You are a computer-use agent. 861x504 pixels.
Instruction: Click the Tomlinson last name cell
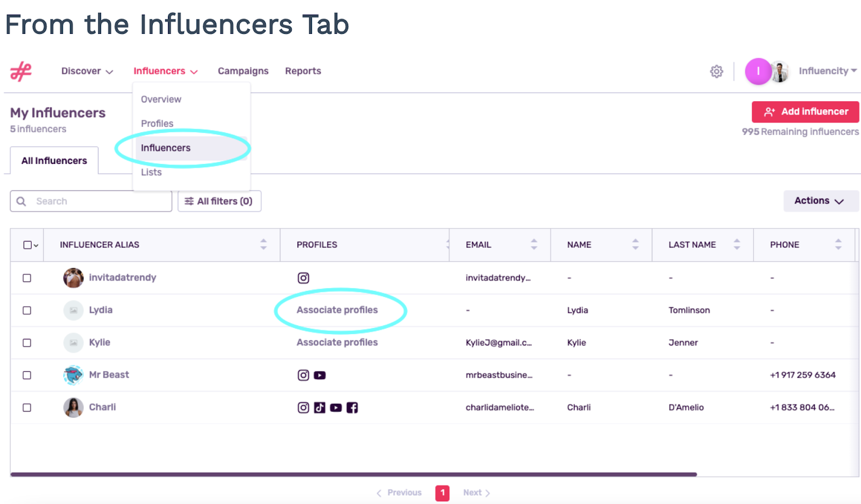689,310
